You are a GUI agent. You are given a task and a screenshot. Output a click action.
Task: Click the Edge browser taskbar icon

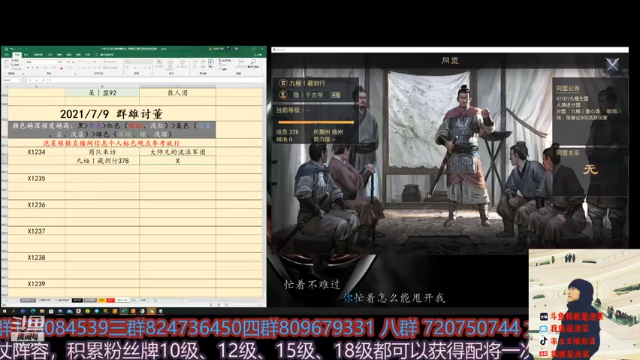[x=33, y=311]
